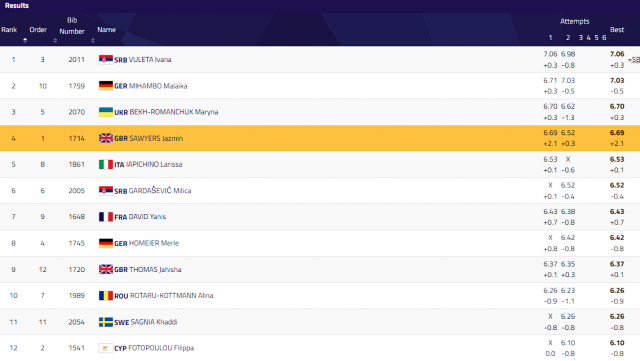Click best mark 6.10 for FOTOPOULOU
This screenshot has width=640, height=361.
(617, 343)
